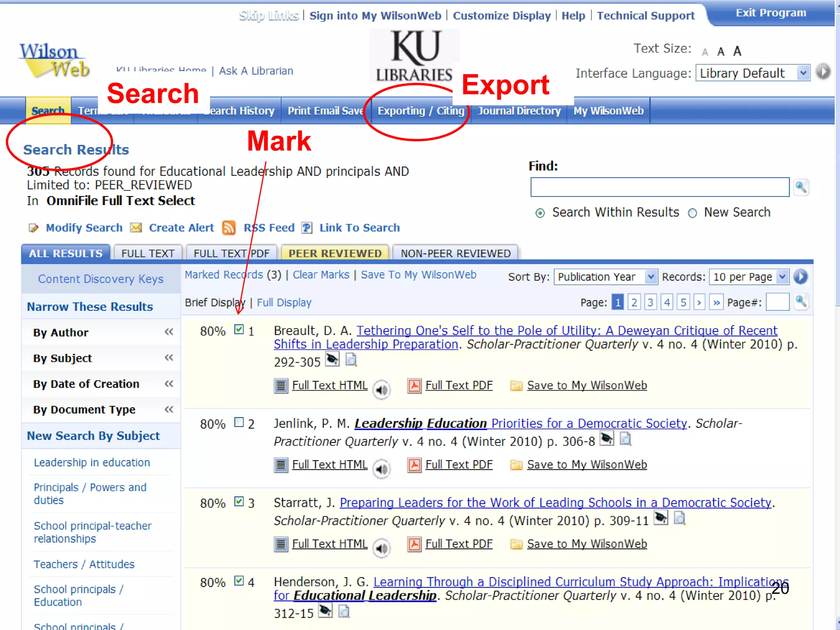Open the Marked Records link
Viewport: 840px width, 630px height.
[x=224, y=275]
